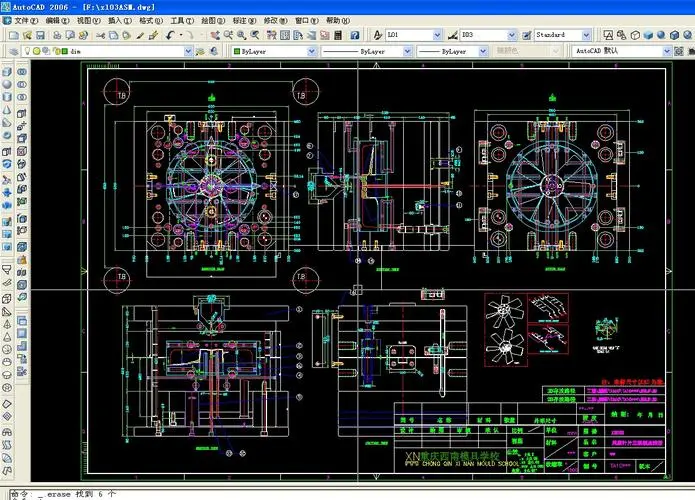Open the 帮助 (Help) menu
Viewport: 695px width, 500px height.
(331, 20)
